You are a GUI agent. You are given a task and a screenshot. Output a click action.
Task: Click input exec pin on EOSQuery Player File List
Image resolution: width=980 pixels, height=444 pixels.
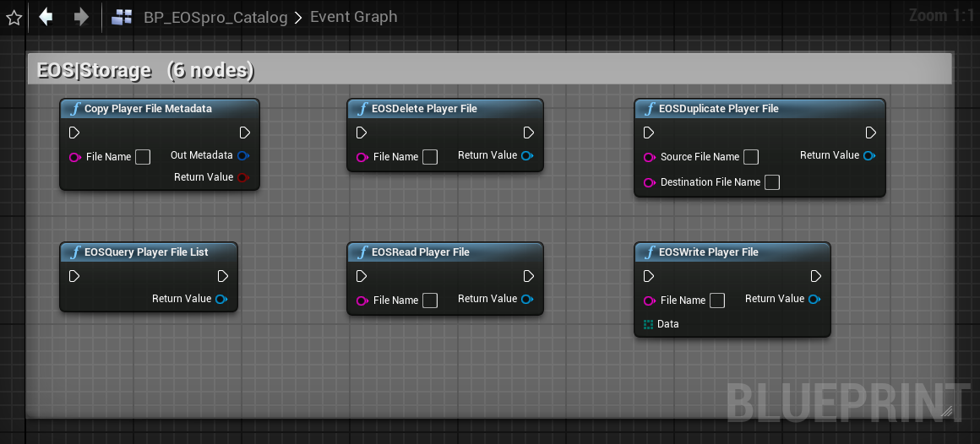[x=74, y=276]
